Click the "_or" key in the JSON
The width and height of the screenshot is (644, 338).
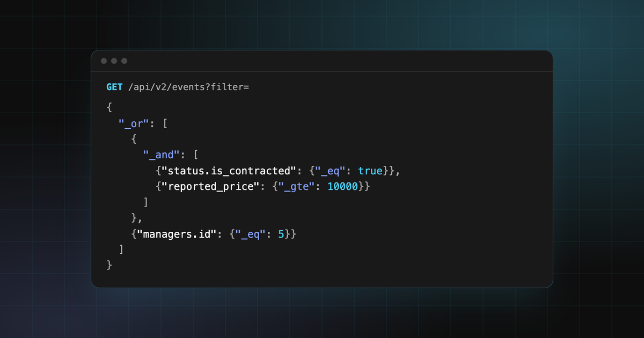134,123
